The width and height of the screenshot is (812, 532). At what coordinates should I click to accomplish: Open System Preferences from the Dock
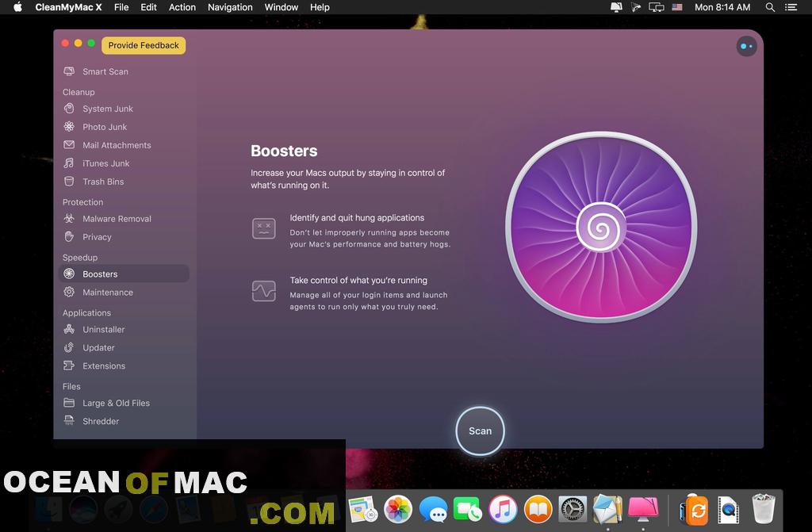tap(573, 509)
